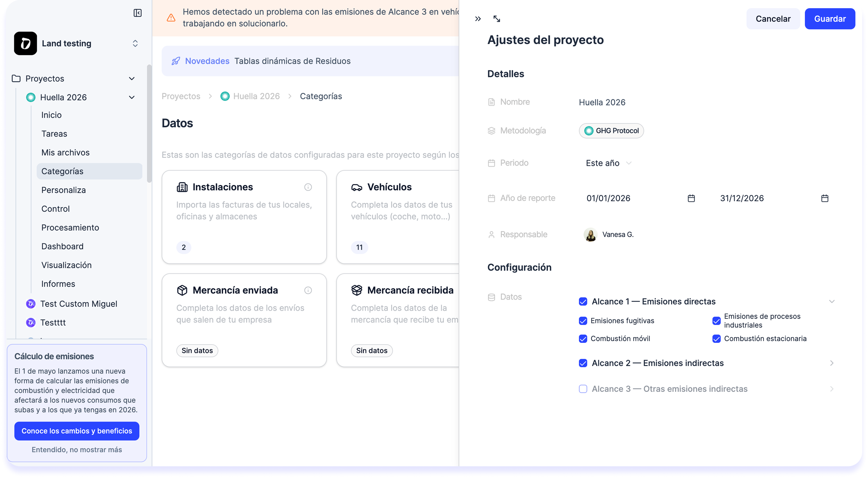Click the Mercancía enviada package icon
Image resolution: width=868 pixels, height=478 pixels.
coord(182,290)
